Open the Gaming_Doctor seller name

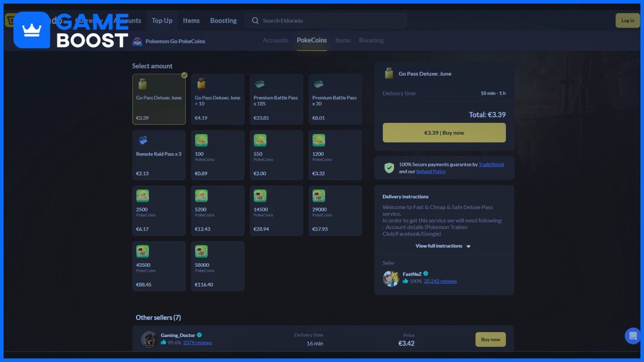point(178,335)
